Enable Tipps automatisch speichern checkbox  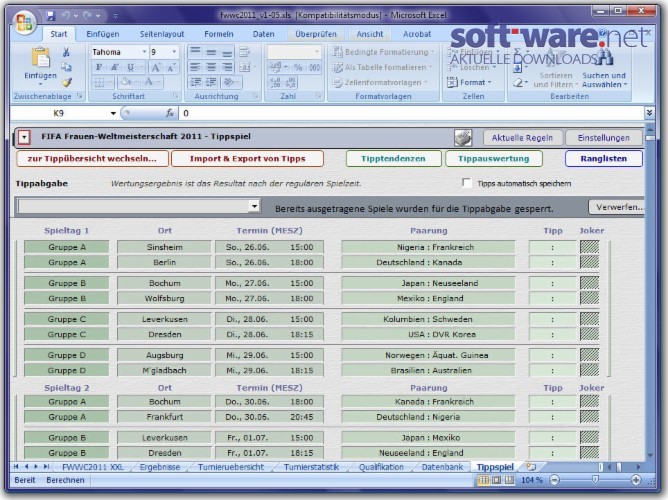click(467, 183)
